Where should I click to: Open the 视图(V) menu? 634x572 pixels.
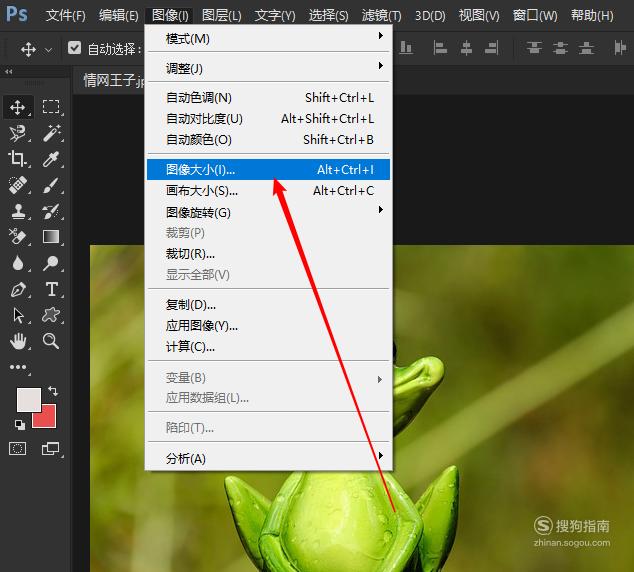(x=479, y=16)
